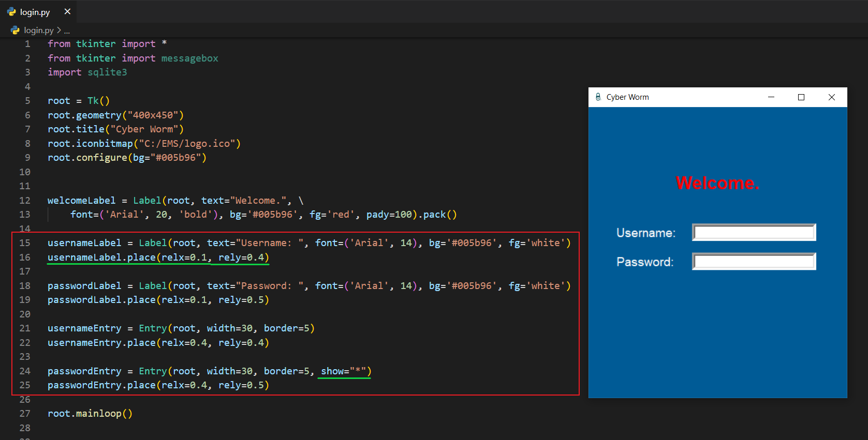
Task: Click the Username: label in the app window
Action: pos(645,233)
